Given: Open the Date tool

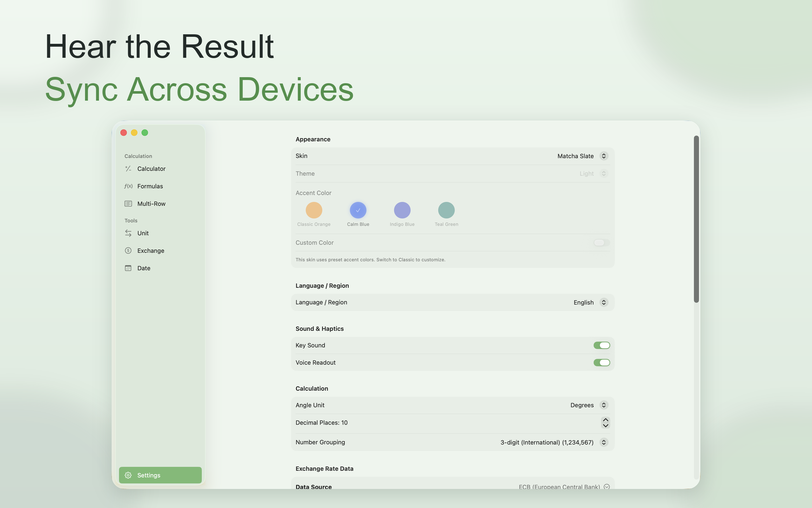Looking at the screenshot, I should [x=160, y=268].
